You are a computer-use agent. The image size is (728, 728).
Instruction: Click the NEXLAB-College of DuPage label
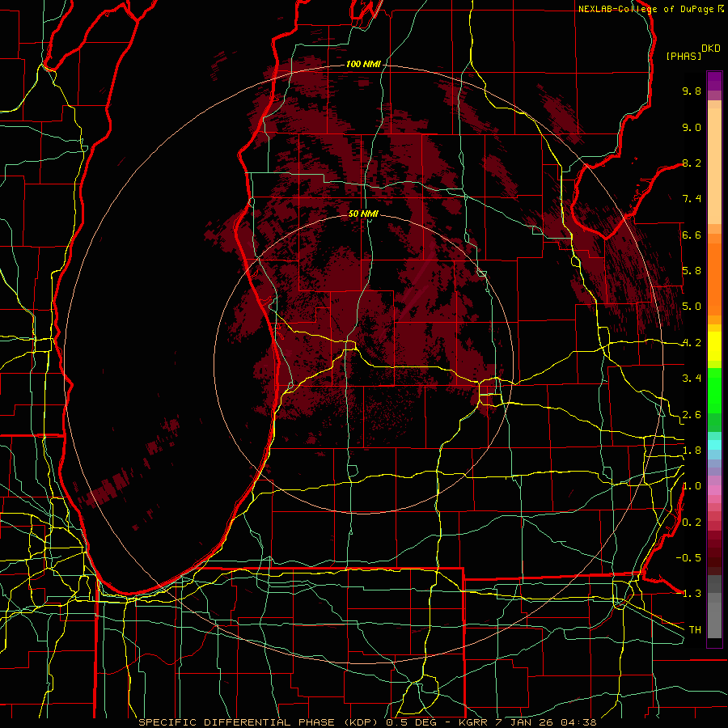(x=647, y=9)
